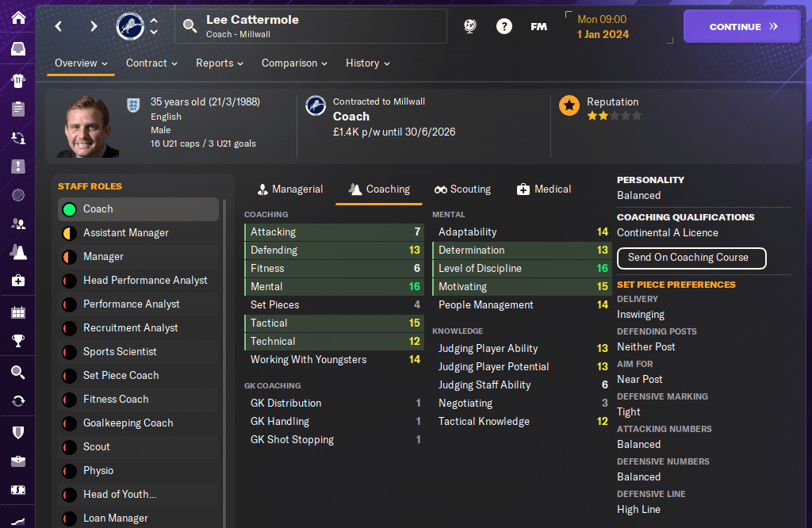
Task: Expand the Contract dropdown menu
Action: pos(151,63)
